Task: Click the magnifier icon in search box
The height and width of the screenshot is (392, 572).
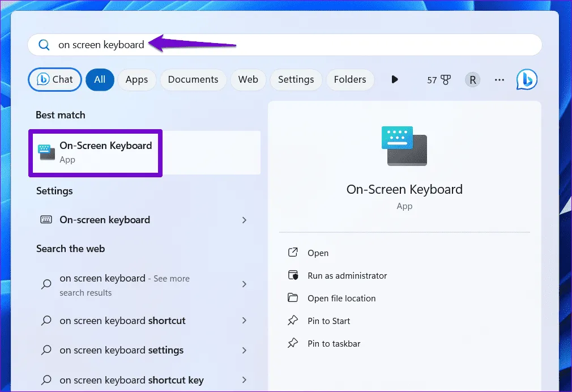Action: (44, 45)
